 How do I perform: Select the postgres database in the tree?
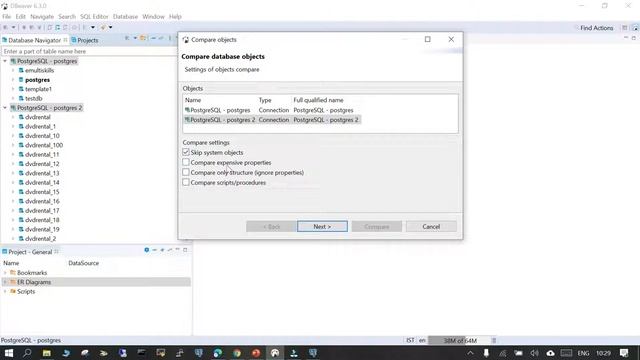pos(37,80)
